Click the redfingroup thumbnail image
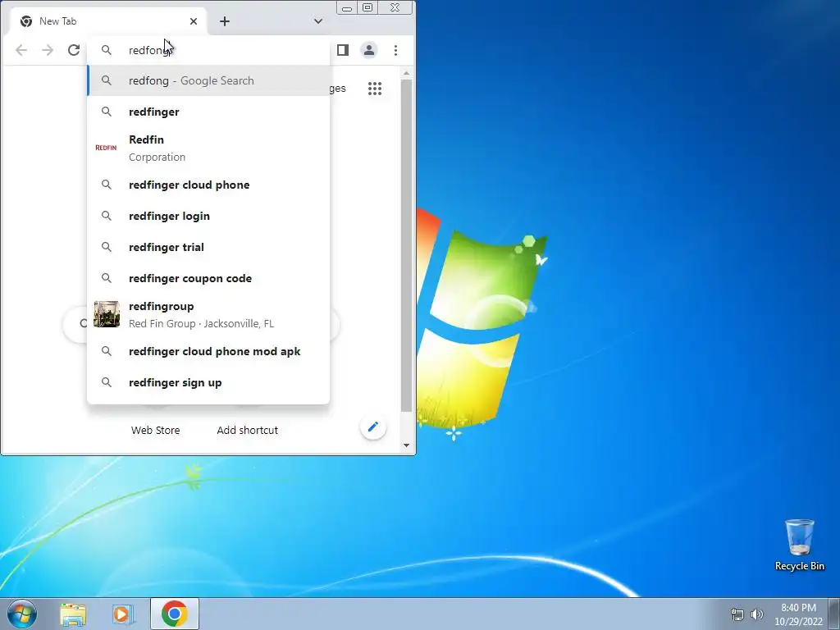The height and width of the screenshot is (630, 840). pos(107,314)
